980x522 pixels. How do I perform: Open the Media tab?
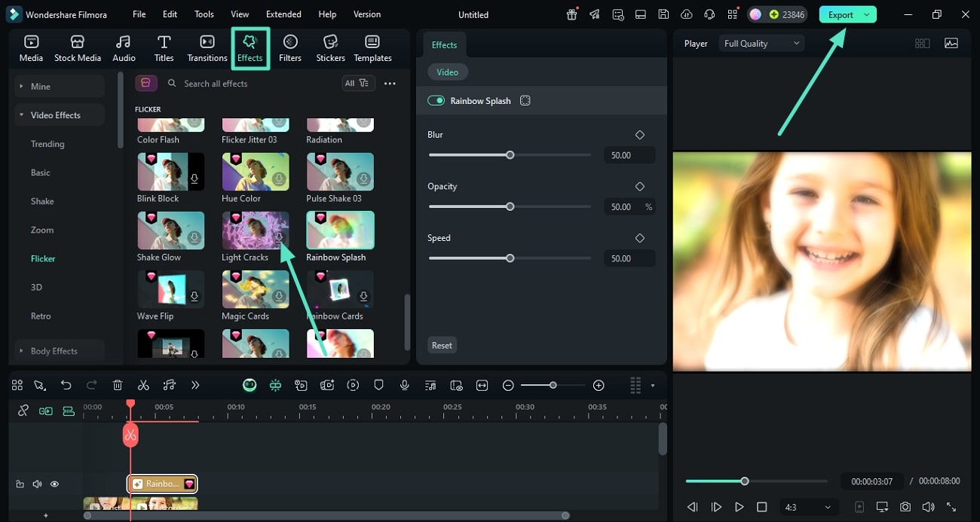pyautogui.click(x=31, y=48)
